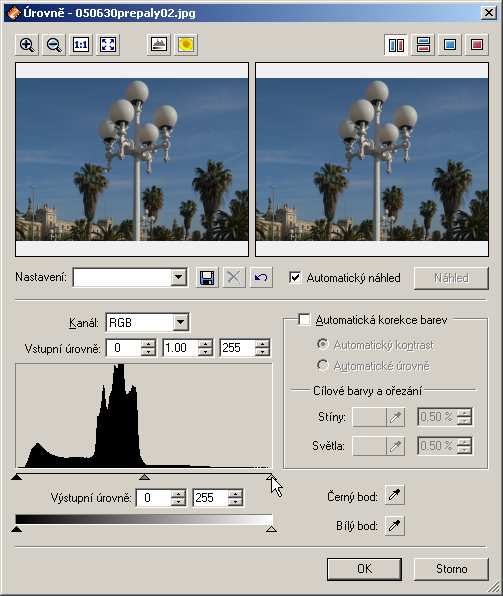Image resolution: width=503 pixels, height=596 pixels.
Task: Select side-by-side vertical split preview
Action: pos(396,45)
